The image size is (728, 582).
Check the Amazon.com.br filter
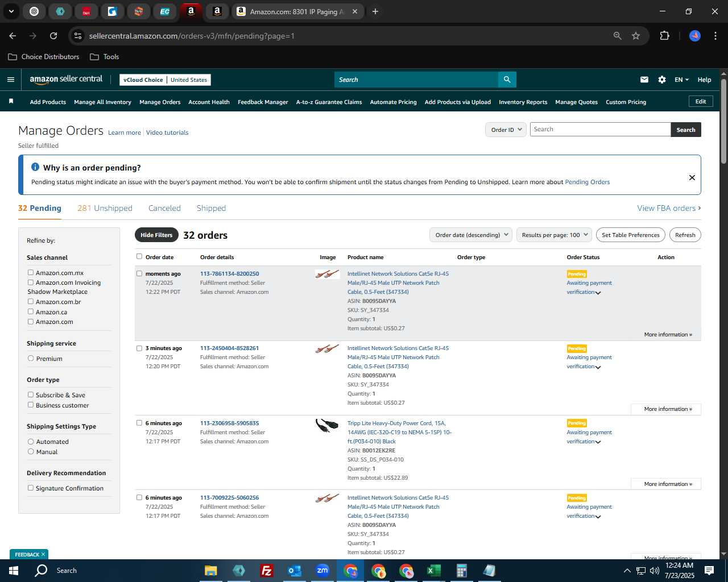click(x=31, y=301)
